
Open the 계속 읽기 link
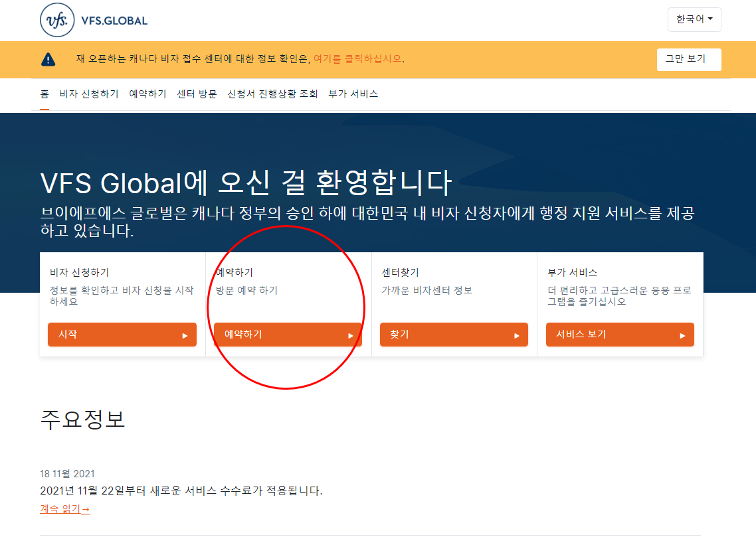click(x=64, y=508)
